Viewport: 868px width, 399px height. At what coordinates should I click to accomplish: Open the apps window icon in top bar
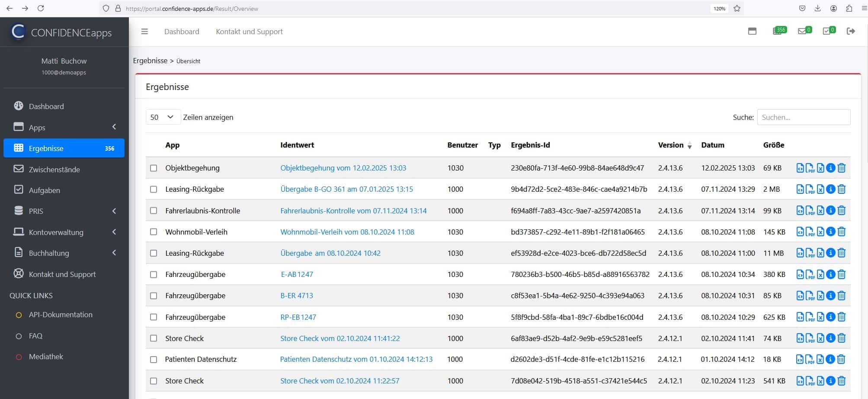click(752, 31)
